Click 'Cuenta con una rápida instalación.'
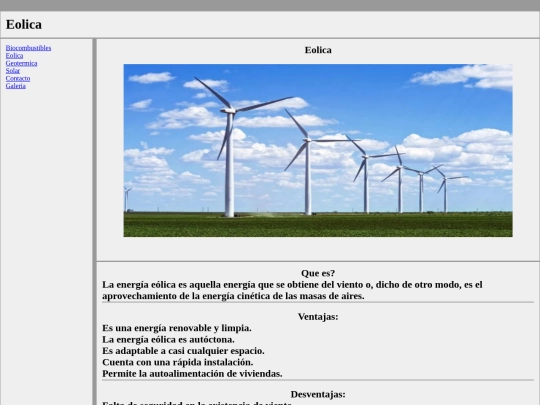540x405 pixels. (178, 362)
